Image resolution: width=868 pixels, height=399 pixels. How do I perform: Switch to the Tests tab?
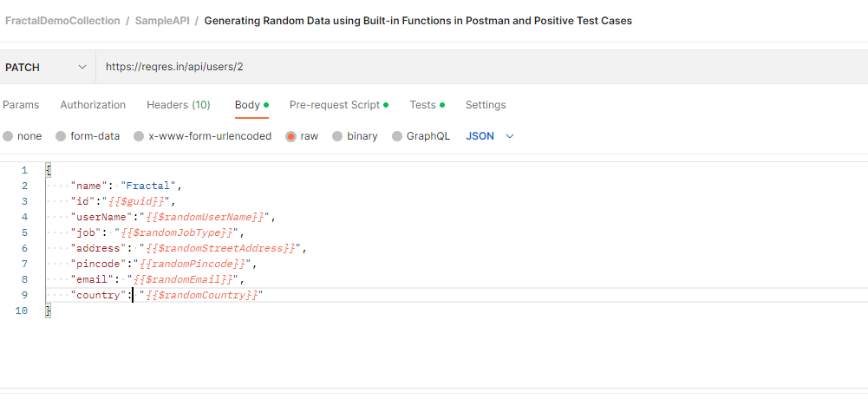(x=423, y=105)
